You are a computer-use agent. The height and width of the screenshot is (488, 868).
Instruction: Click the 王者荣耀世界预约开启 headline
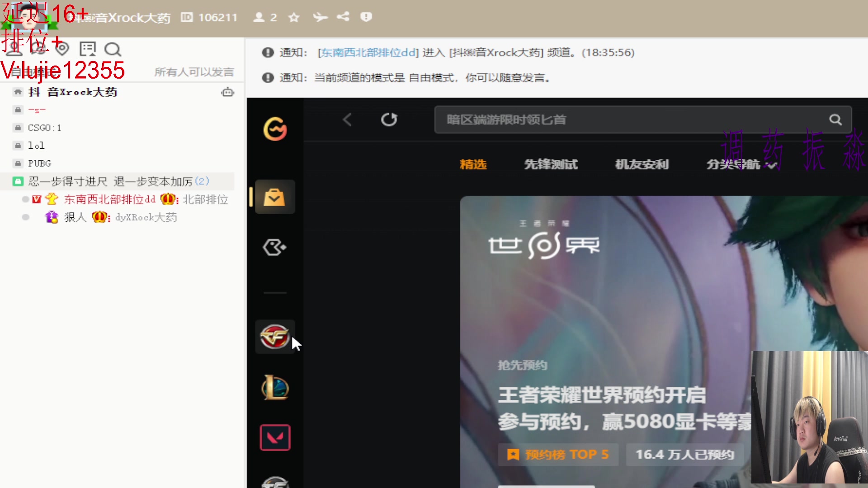point(602,395)
